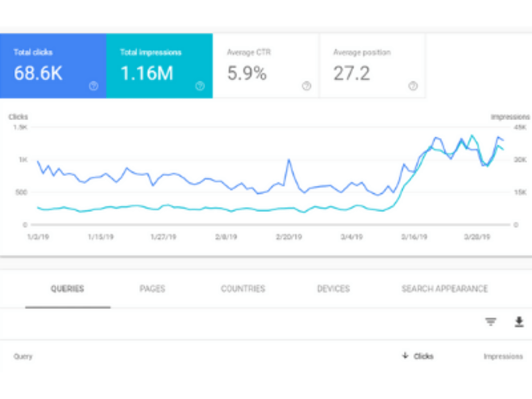The image size is (532, 399).
Task: Click the 2/20/19 date label
Action: 289,237
